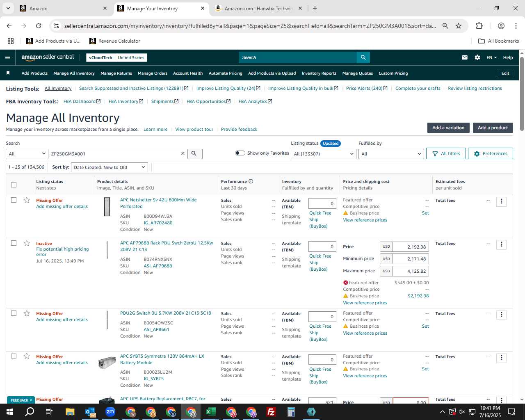Image resolution: width=525 pixels, height=420 pixels.
Task: Click quantity field for APC Netshelter row
Action: point(322,203)
